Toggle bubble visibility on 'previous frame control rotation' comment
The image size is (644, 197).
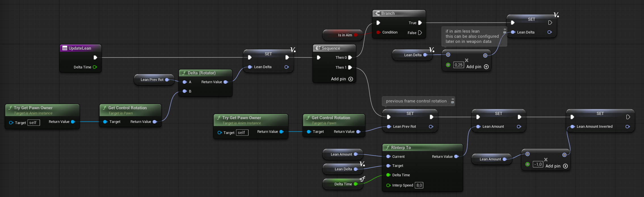pyautogui.click(x=453, y=102)
